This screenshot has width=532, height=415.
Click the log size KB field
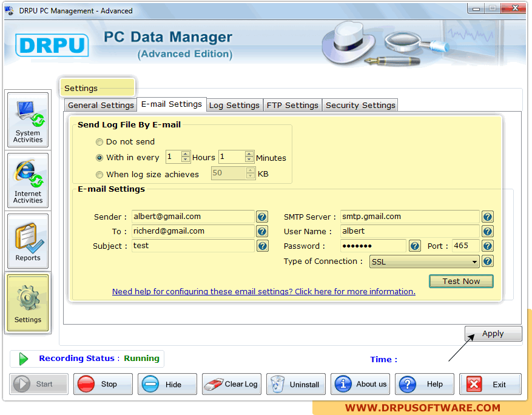pyautogui.click(x=229, y=173)
